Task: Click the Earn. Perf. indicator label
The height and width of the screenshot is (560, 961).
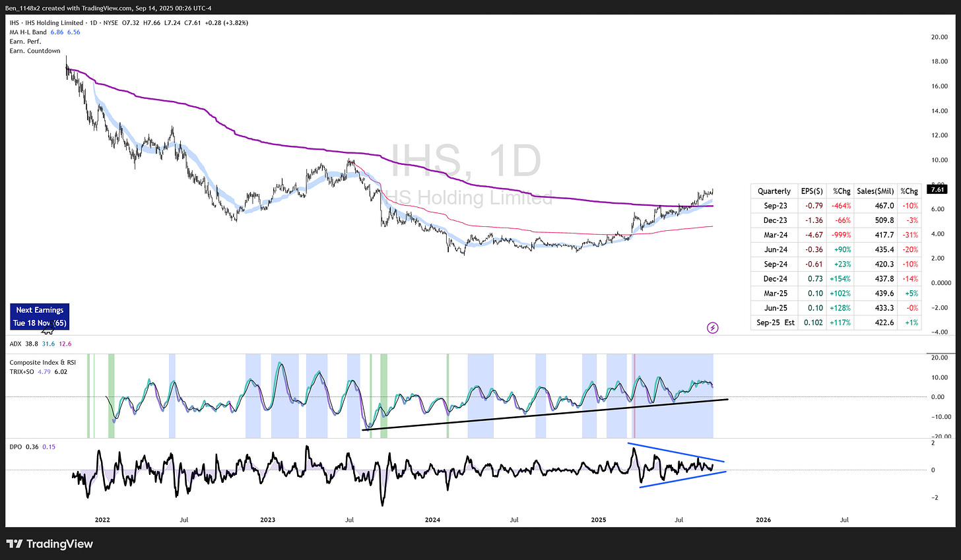Action: 25,41
